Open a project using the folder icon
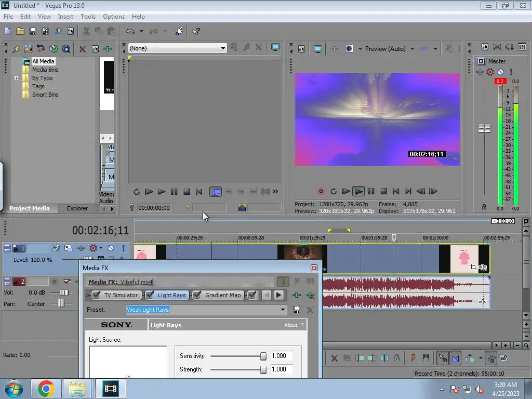532x399 pixels. [20, 31]
